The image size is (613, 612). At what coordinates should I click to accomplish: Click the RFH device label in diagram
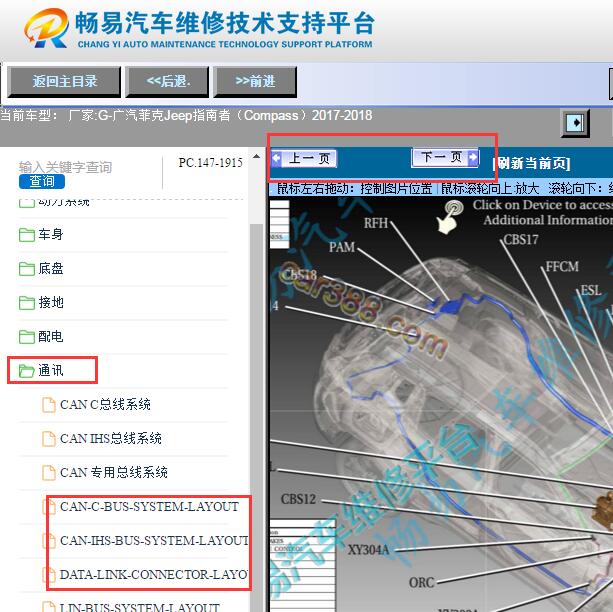pos(376,223)
